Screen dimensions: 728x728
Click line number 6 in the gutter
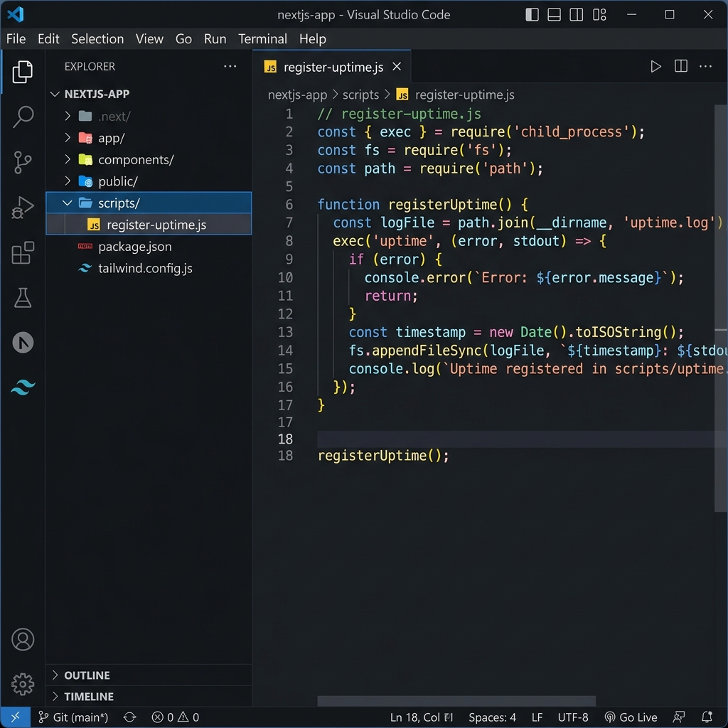click(x=289, y=205)
